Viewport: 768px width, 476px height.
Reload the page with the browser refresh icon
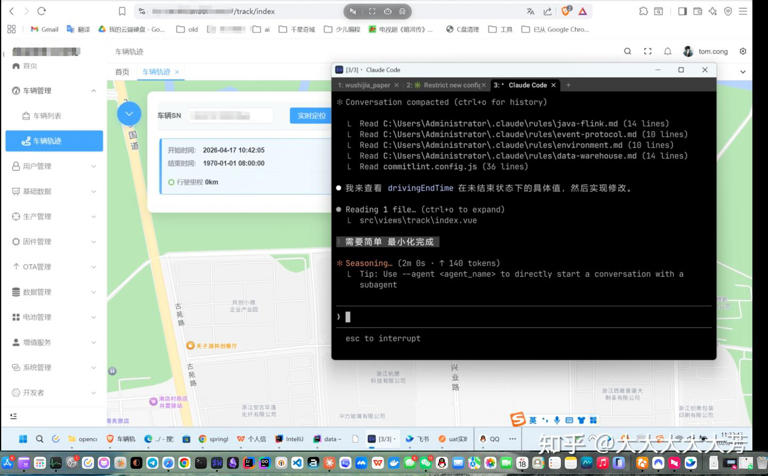[x=42, y=11]
